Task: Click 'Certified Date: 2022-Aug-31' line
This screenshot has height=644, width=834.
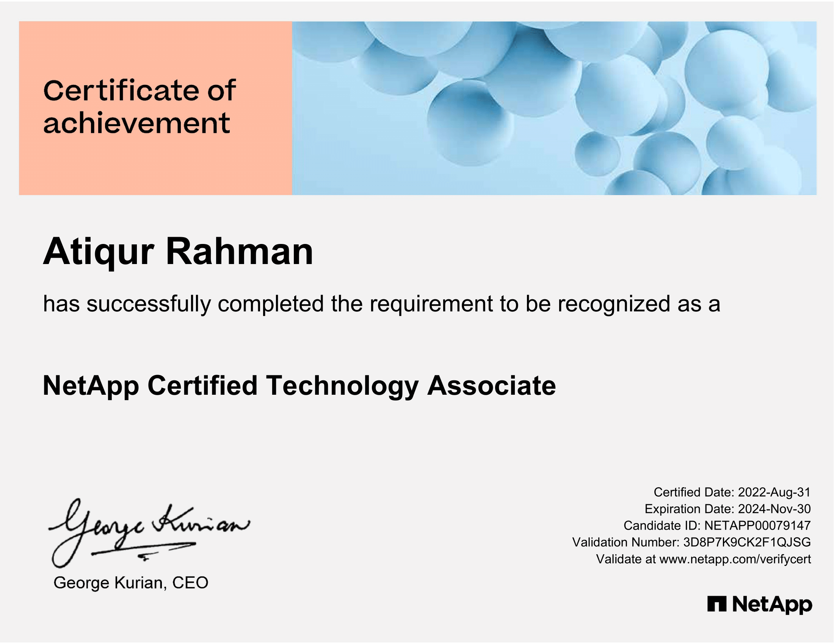Action: coord(732,492)
